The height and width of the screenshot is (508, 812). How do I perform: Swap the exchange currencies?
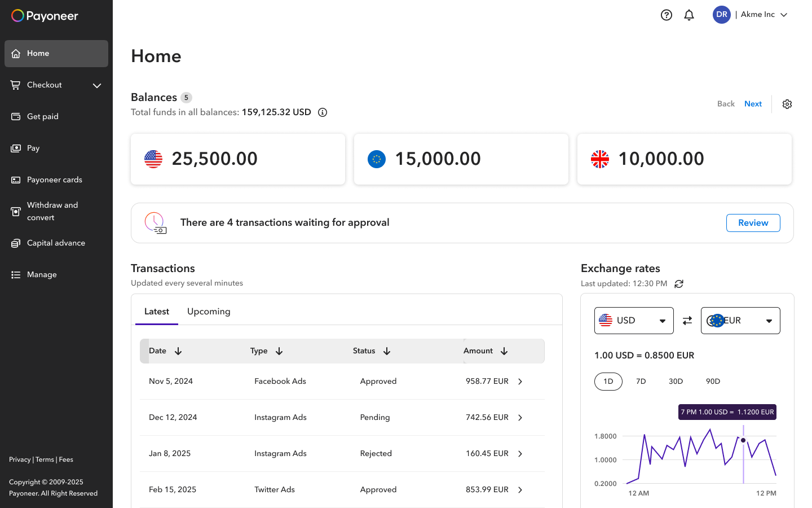[687, 321]
